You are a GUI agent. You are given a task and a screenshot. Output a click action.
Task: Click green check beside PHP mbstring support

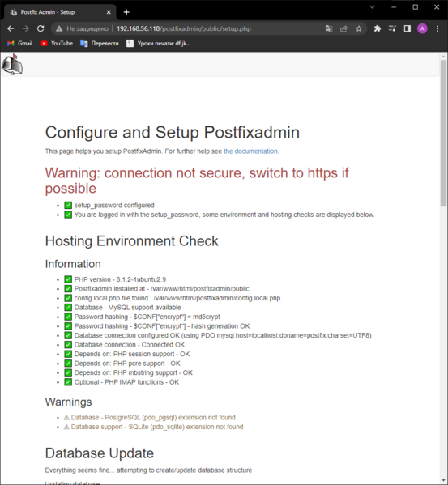click(68, 372)
